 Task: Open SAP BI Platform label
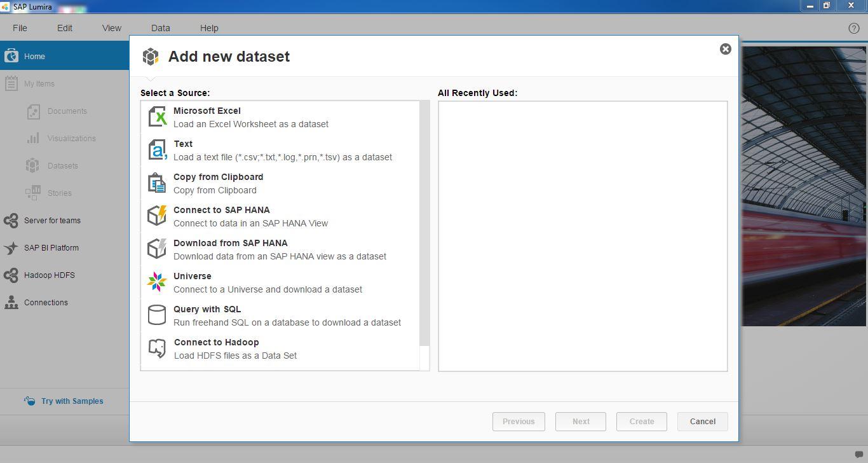pos(51,248)
